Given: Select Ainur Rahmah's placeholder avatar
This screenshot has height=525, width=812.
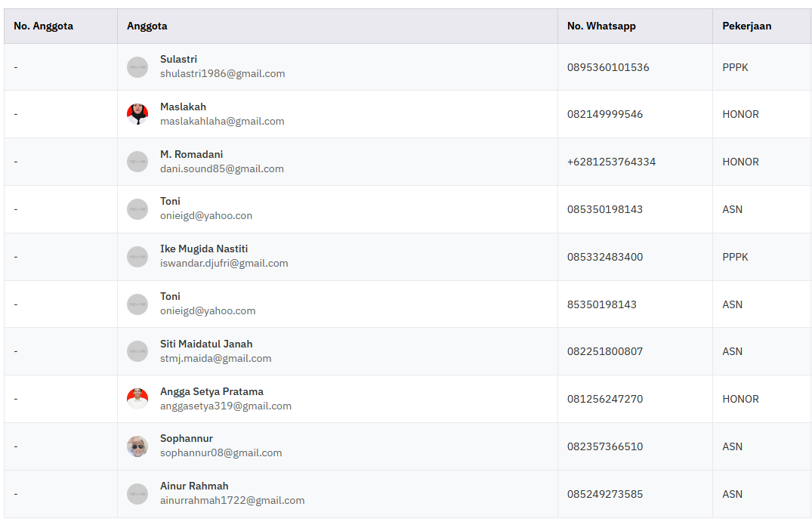Looking at the screenshot, I should point(137,494).
